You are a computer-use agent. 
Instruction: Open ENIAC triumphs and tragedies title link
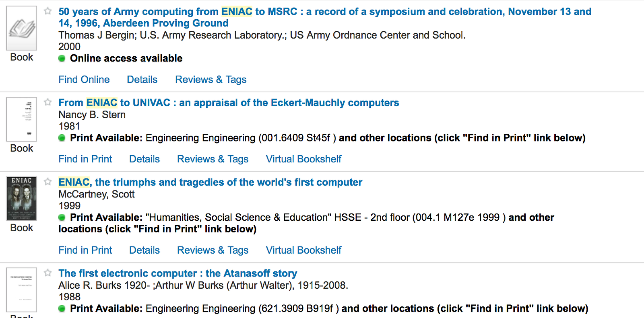pyautogui.click(x=210, y=183)
